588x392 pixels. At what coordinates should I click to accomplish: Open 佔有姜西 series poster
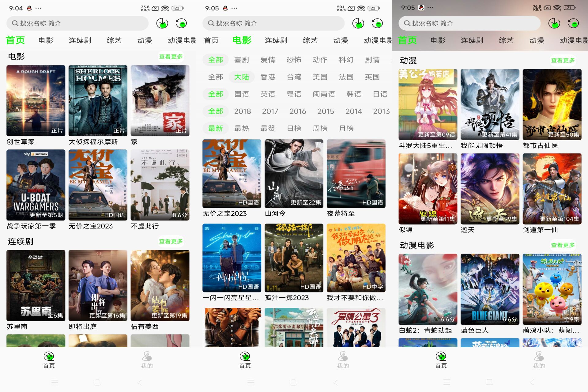pos(160,285)
